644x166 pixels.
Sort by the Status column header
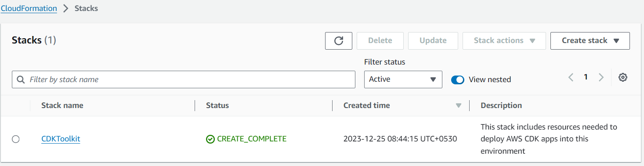pyautogui.click(x=217, y=105)
